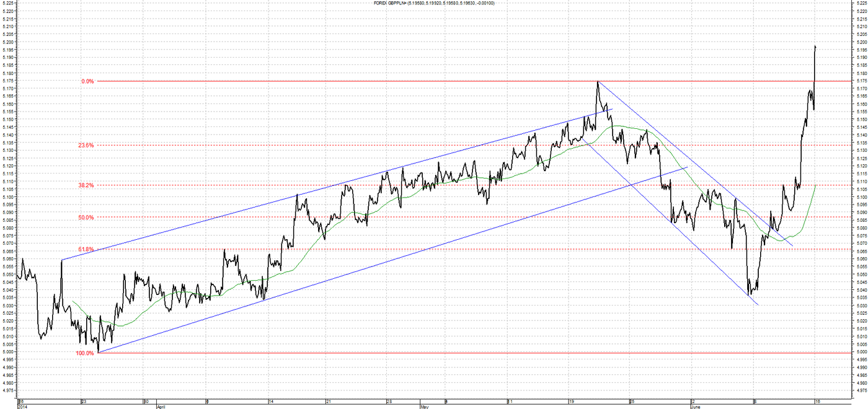Click the green moving average line's right end

click(x=815, y=185)
